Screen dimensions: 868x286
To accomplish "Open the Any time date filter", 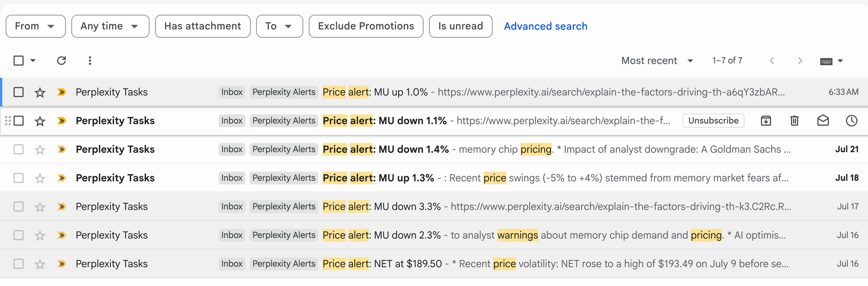I will coord(110,26).
